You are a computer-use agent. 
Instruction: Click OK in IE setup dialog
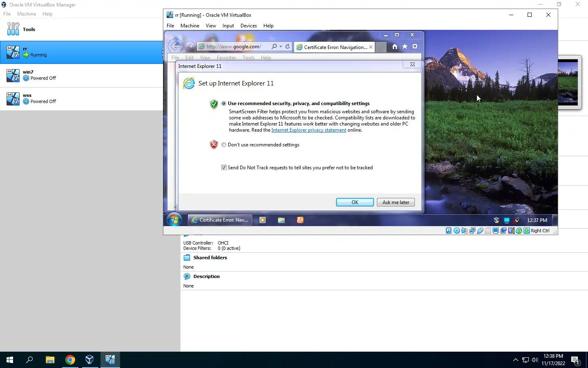[x=355, y=202]
